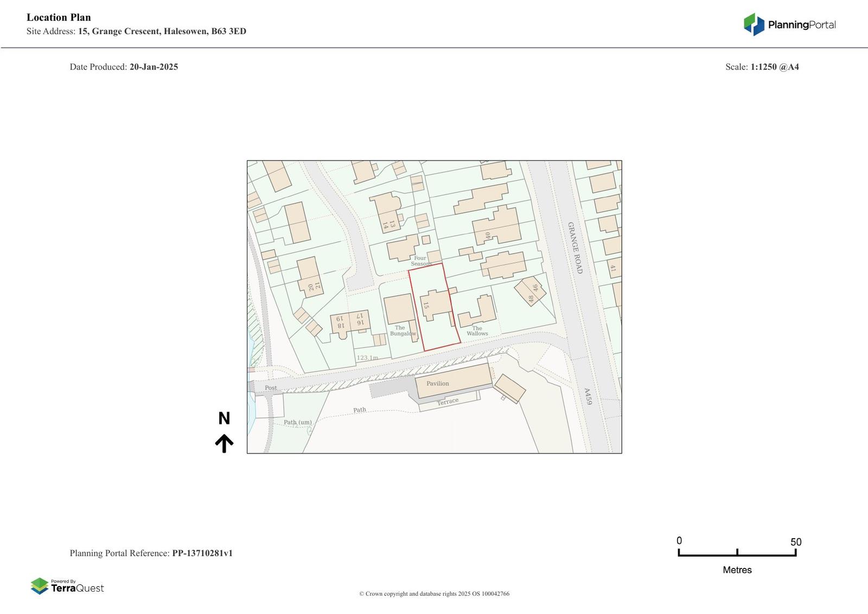Click the site address text
The width and height of the screenshot is (868, 614).
pos(136,31)
